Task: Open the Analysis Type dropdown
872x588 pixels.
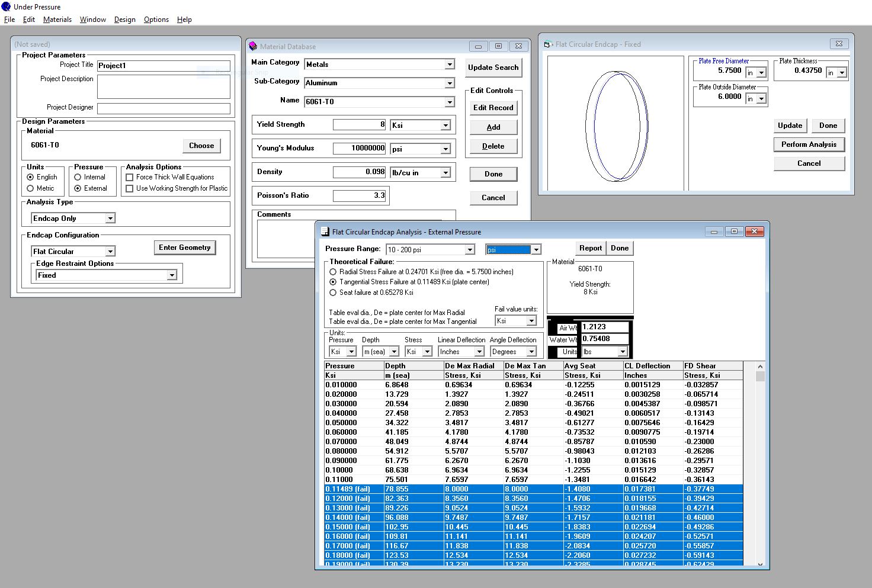Action: pos(110,219)
